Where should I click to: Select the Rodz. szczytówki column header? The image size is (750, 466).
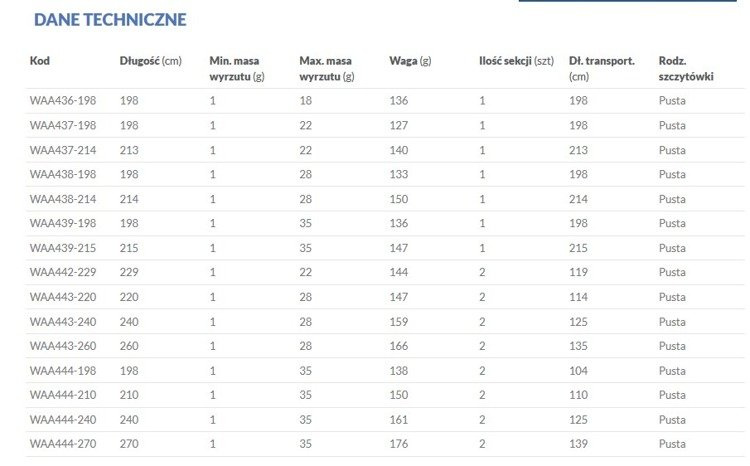pyautogui.click(x=686, y=68)
